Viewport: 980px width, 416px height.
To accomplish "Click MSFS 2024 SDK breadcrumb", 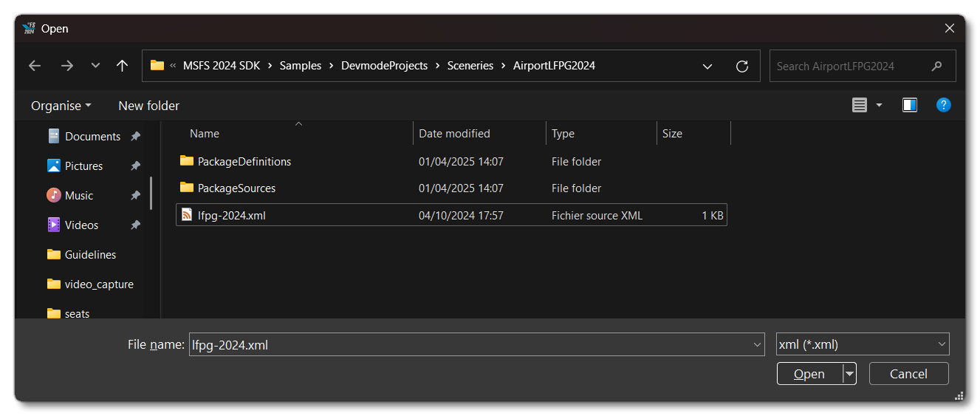I will [220, 66].
